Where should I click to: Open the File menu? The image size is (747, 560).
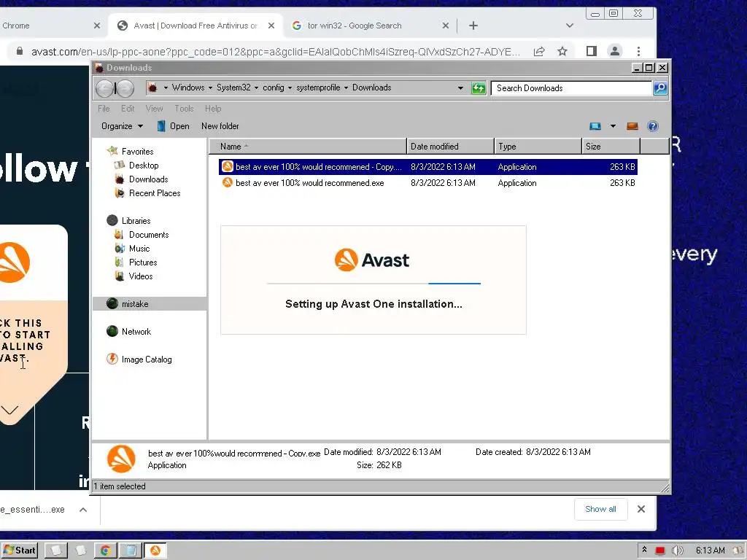click(104, 109)
